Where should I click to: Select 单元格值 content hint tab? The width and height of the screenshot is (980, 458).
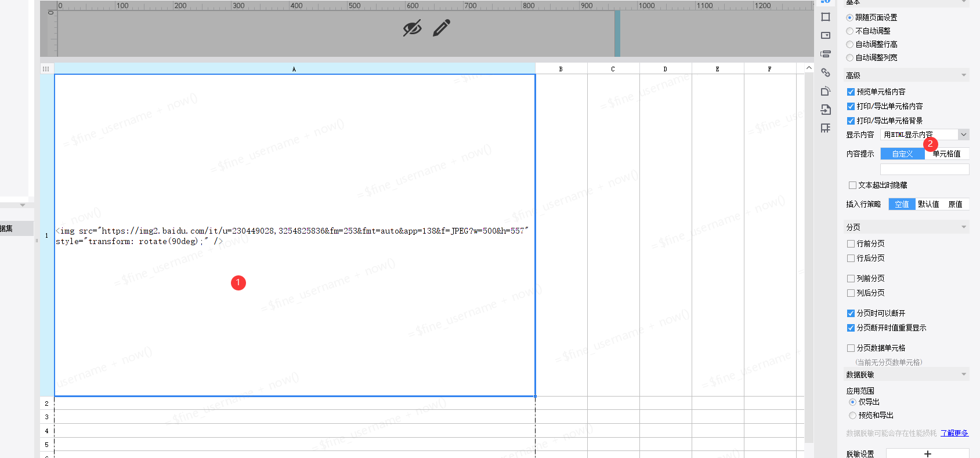coord(947,154)
